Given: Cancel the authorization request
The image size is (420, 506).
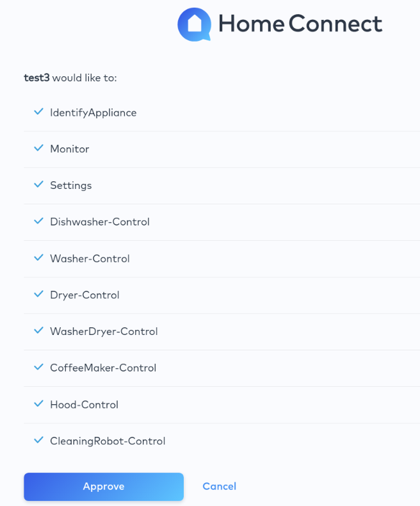Looking at the screenshot, I should [x=219, y=487].
